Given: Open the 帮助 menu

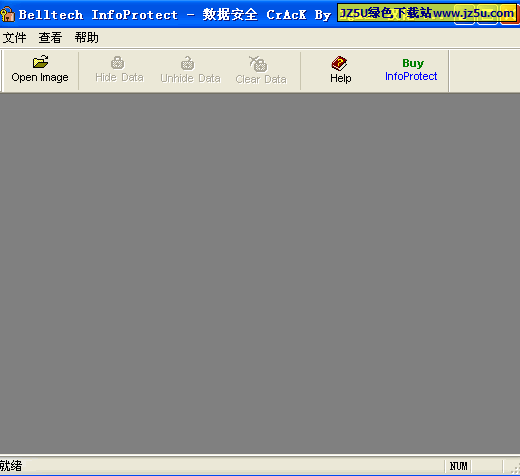Looking at the screenshot, I should click(x=86, y=38).
